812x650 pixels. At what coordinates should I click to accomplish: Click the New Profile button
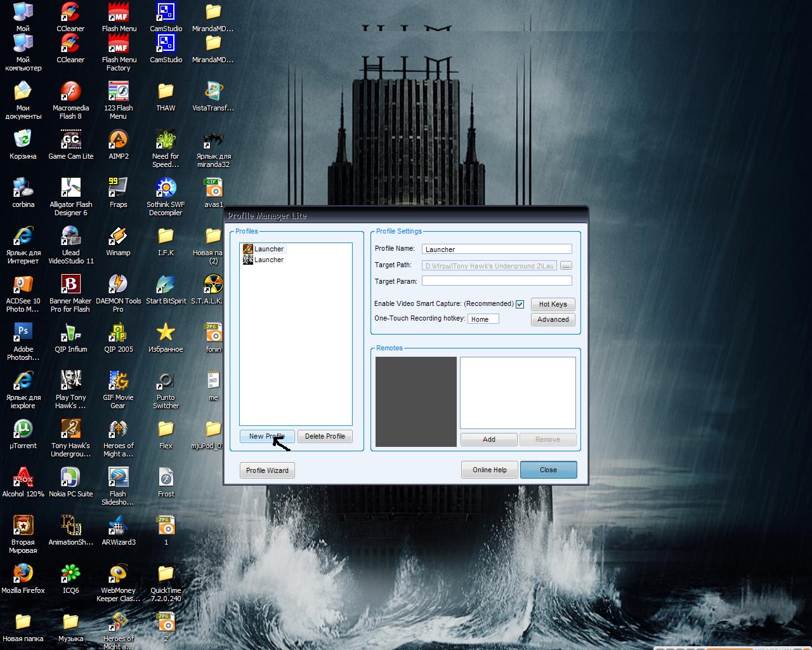pyautogui.click(x=267, y=436)
